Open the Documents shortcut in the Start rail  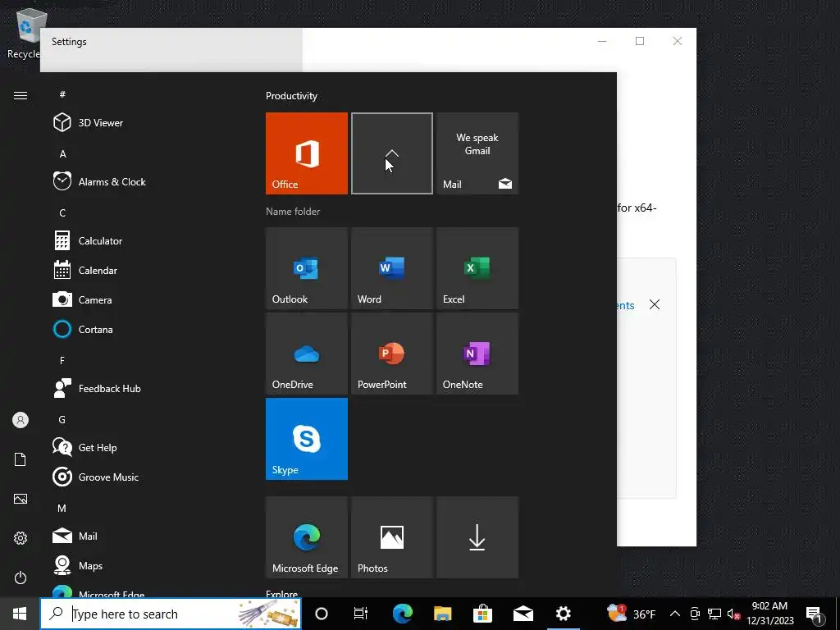coord(21,459)
